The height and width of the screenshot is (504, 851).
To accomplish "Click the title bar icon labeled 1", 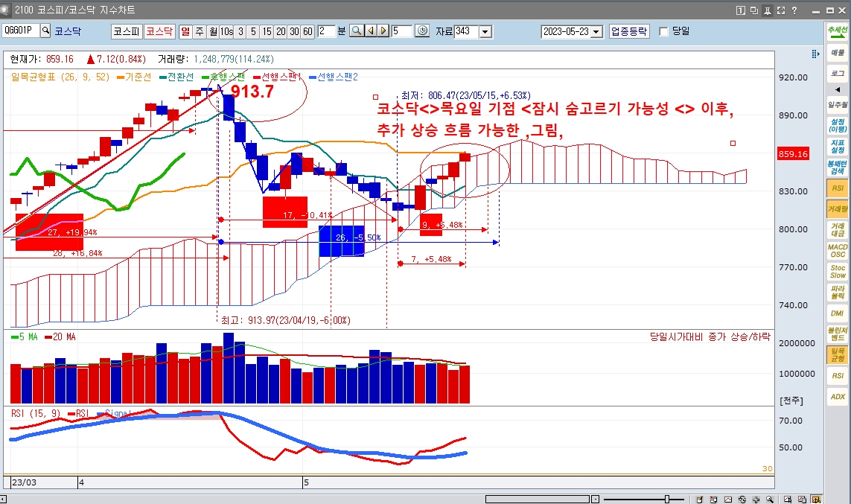I will point(741,10).
